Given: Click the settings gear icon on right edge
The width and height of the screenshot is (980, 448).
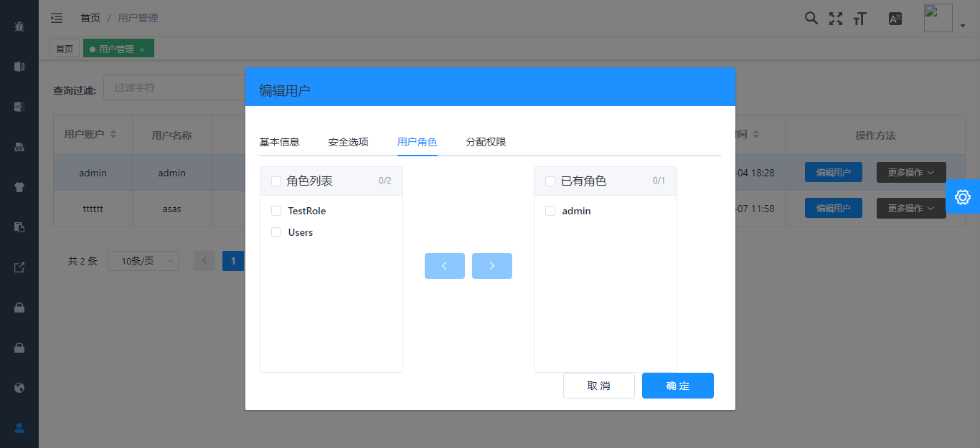Looking at the screenshot, I should 963,196.
